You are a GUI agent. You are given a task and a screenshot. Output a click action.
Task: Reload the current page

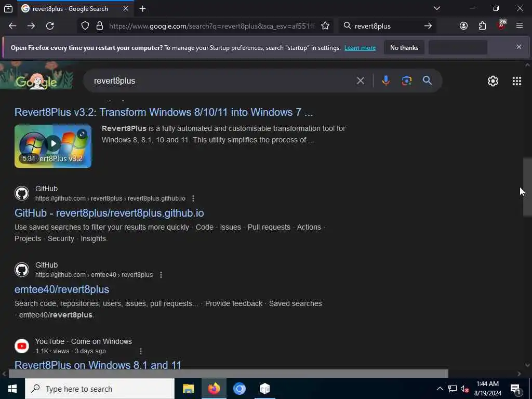click(50, 26)
